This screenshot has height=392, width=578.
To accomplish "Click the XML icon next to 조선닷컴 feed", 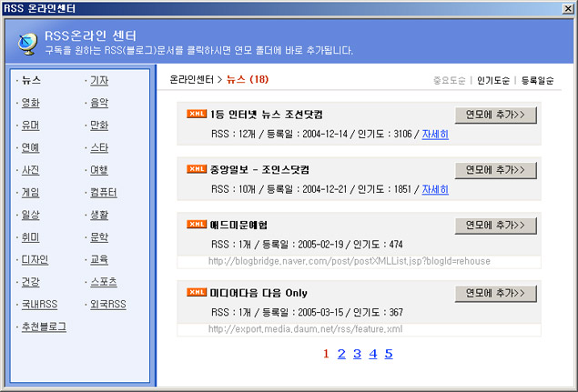I will tap(196, 115).
